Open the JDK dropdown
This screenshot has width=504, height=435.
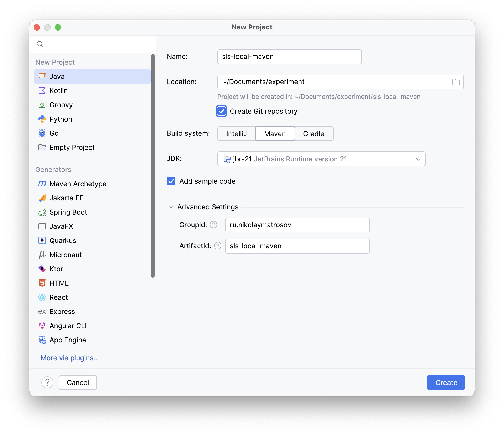(x=321, y=159)
